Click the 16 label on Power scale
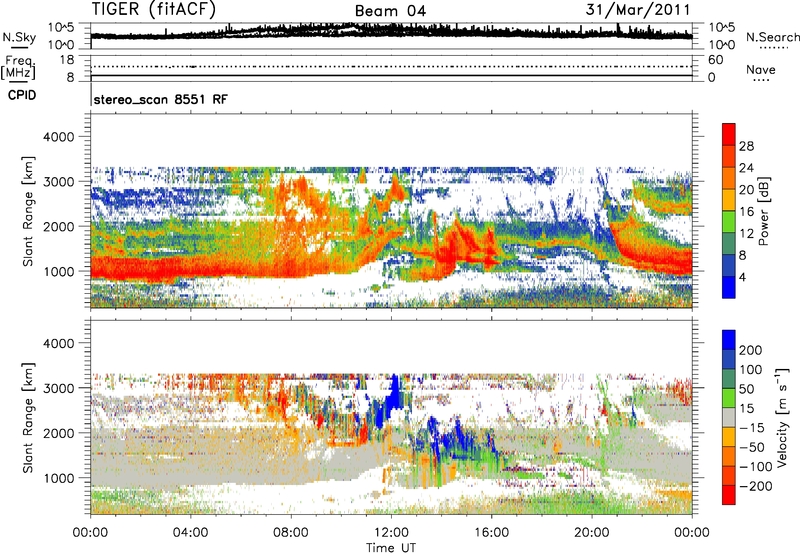The width and height of the screenshot is (800, 554). (x=746, y=212)
